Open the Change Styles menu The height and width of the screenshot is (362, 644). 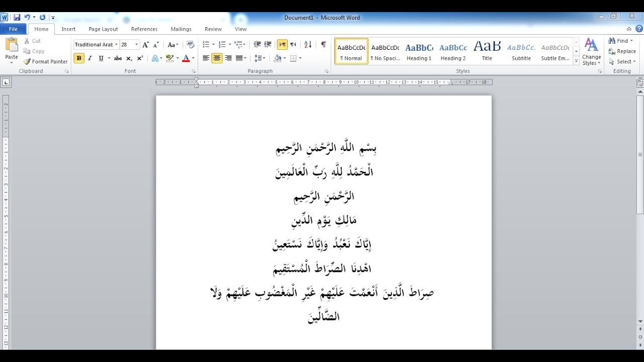pyautogui.click(x=592, y=52)
